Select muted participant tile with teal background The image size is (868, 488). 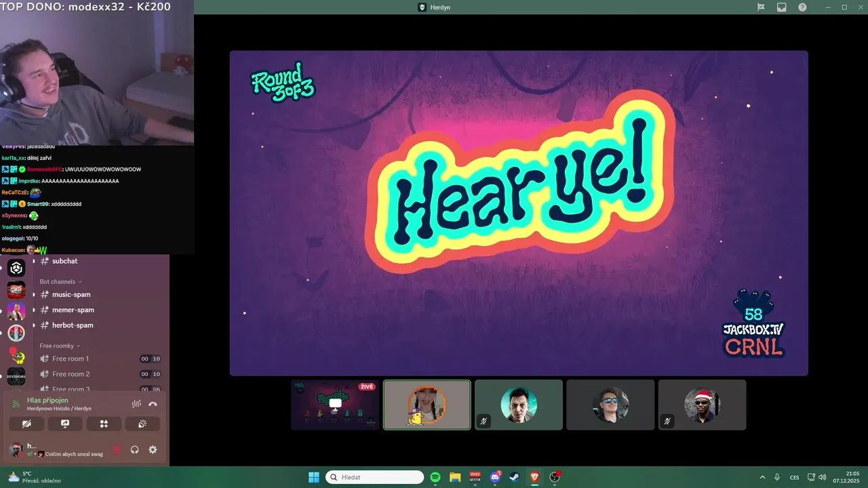pos(519,405)
